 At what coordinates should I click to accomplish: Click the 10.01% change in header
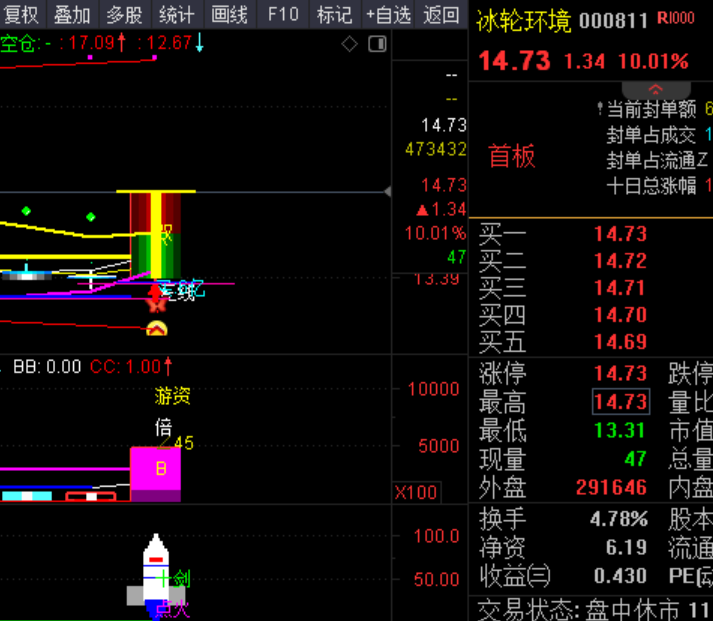point(653,61)
